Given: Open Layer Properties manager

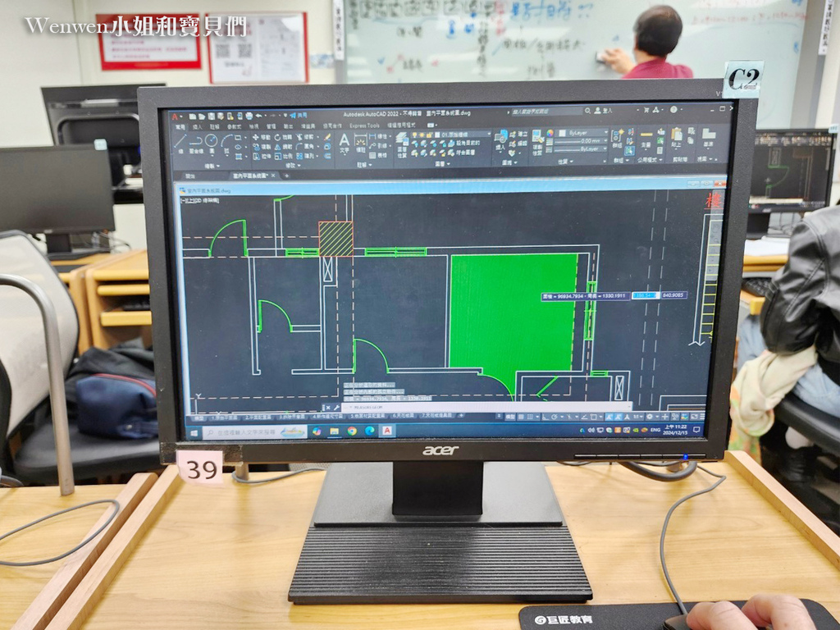Looking at the screenshot, I should 401,143.
